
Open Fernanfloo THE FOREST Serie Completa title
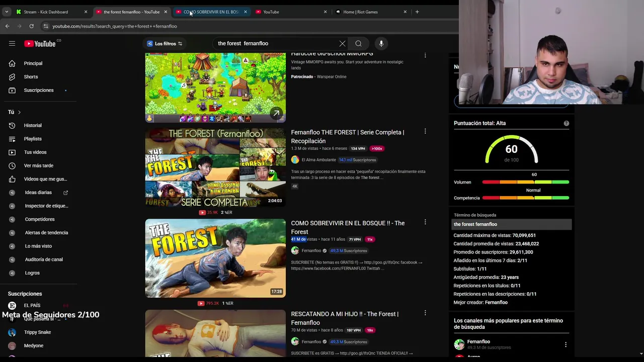point(348,137)
